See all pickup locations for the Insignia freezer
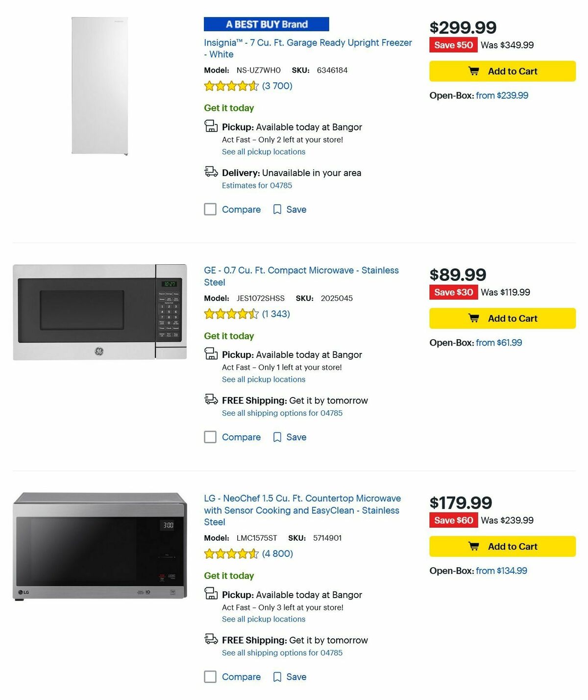588x700 pixels. pyautogui.click(x=264, y=151)
